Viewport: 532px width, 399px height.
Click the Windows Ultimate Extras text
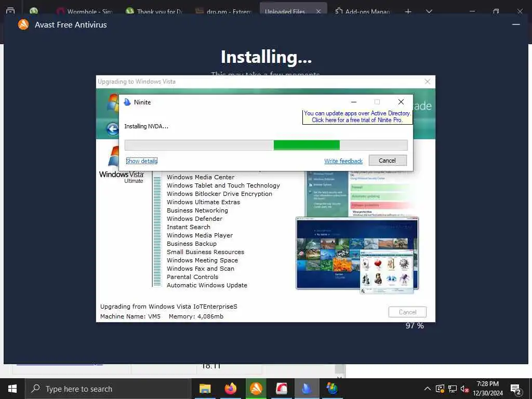click(203, 202)
